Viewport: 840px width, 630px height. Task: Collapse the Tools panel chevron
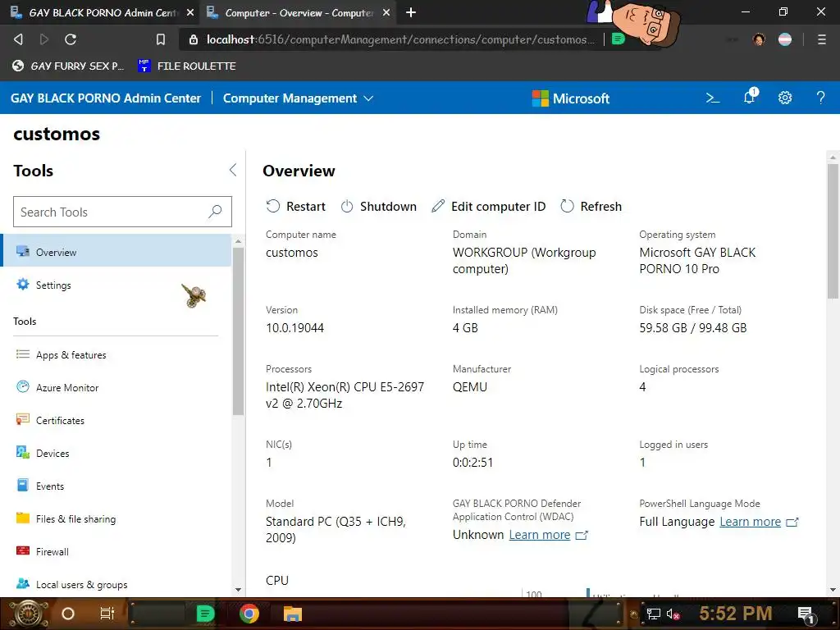pos(232,171)
